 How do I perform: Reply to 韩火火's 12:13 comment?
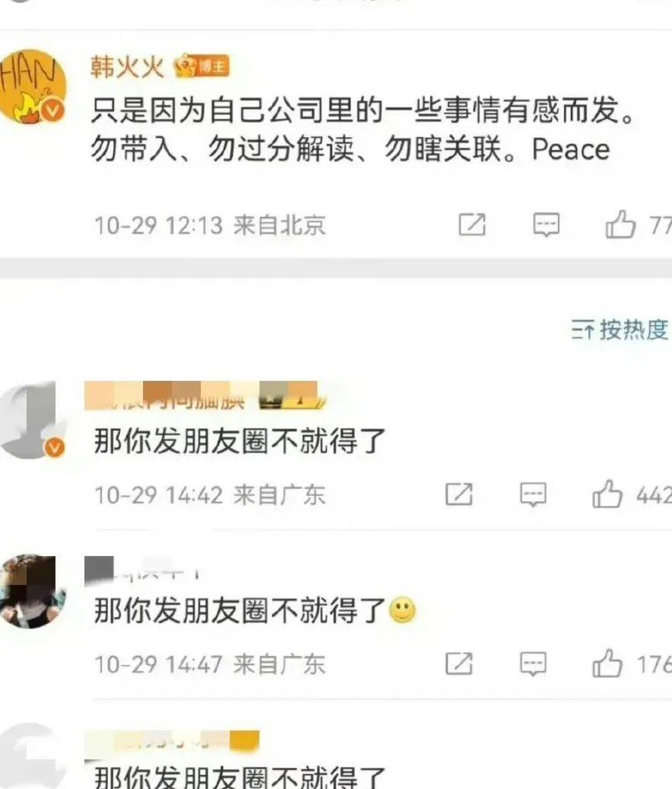546,225
